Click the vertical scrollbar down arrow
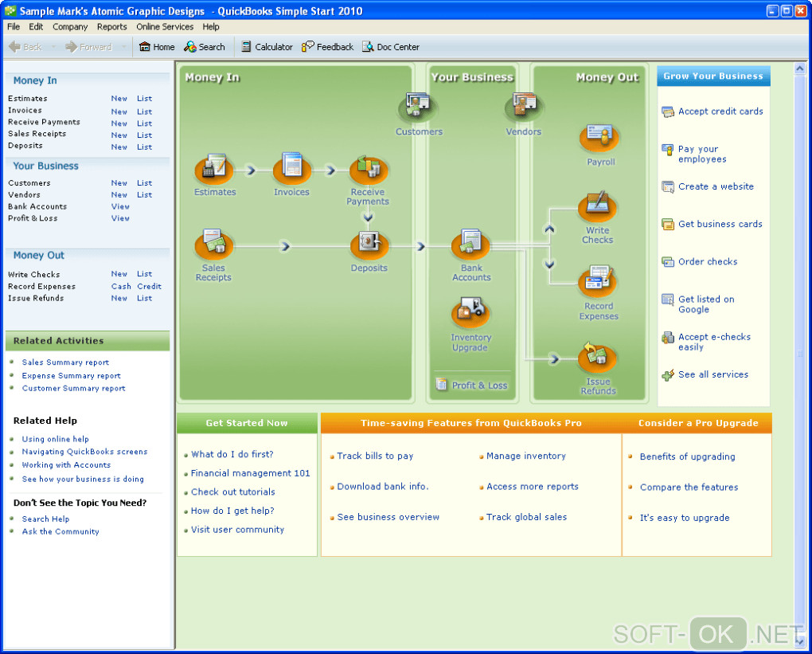 point(799,642)
